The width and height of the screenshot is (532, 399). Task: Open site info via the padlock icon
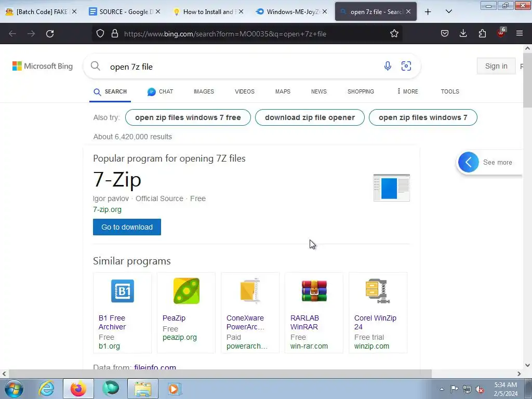115,34
